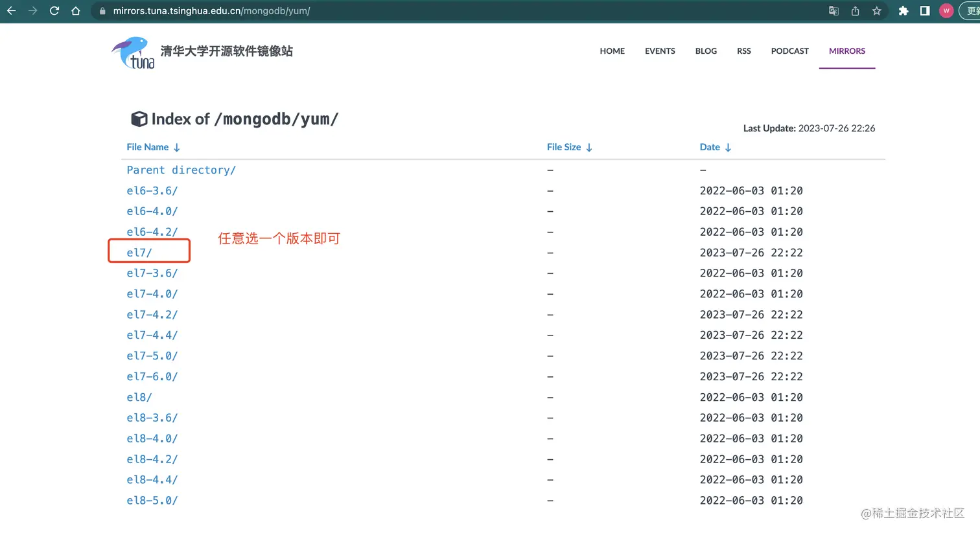This screenshot has width=980, height=535.
Task: Click the browser update button
Action: (970, 11)
